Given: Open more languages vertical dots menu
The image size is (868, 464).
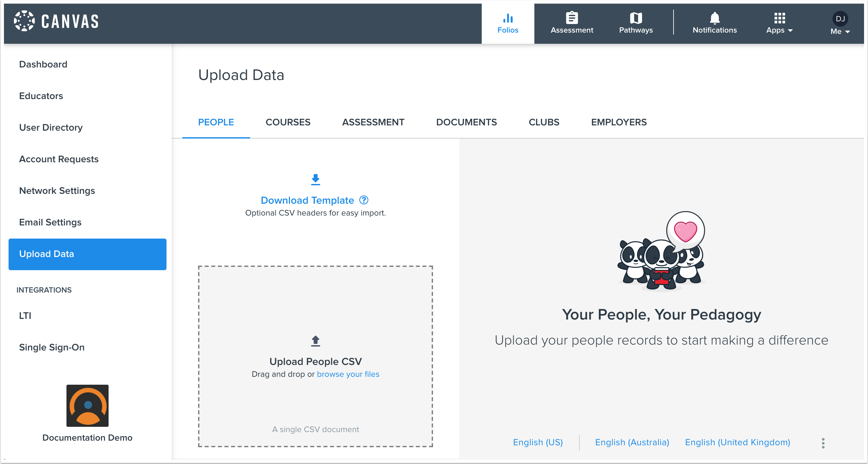Looking at the screenshot, I should point(823,443).
